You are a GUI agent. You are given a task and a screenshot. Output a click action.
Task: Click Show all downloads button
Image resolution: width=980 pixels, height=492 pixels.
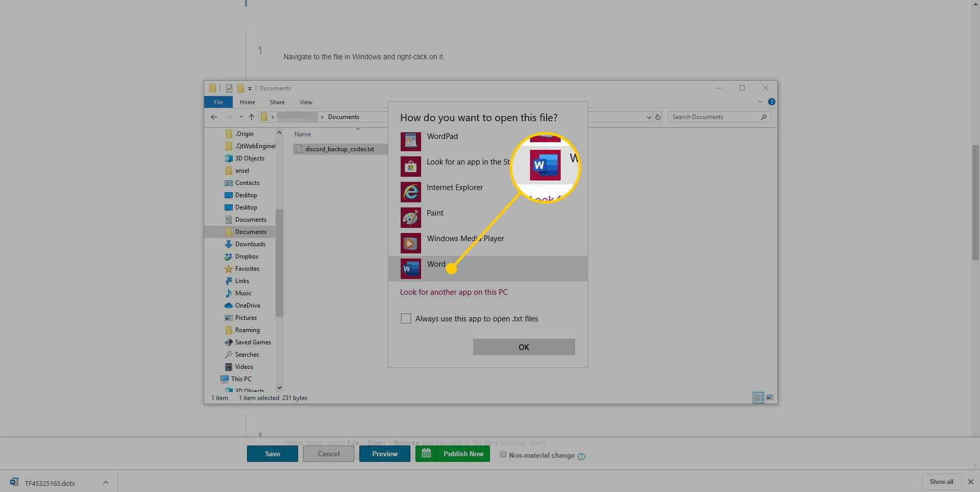coord(941,482)
